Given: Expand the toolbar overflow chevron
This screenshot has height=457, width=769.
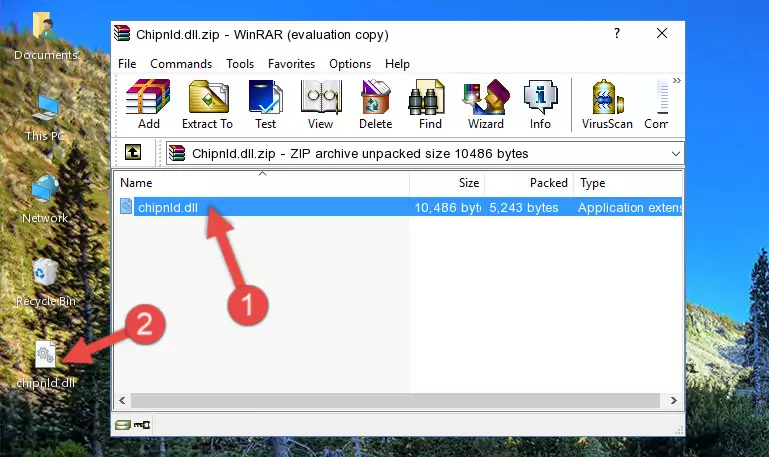Looking at the screenshot, I should [677, 80].
